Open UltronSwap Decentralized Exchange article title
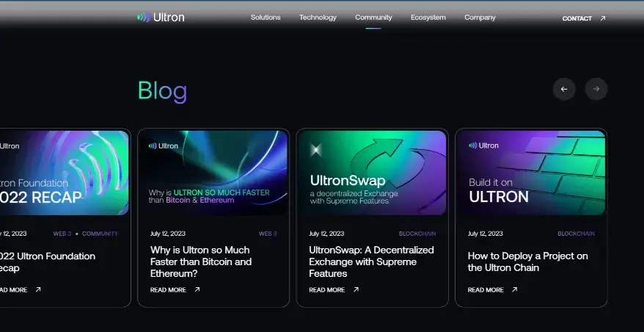The image size is (644, 332). (371, 261)
